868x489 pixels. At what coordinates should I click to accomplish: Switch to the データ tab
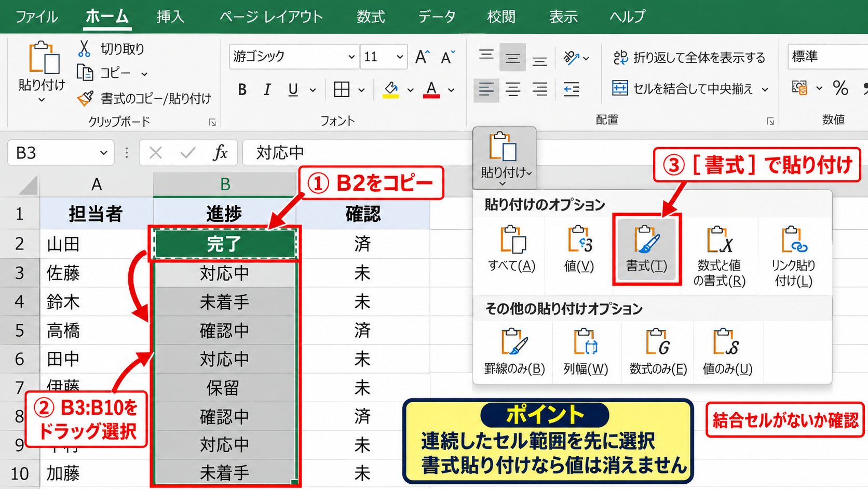(437, 17)
